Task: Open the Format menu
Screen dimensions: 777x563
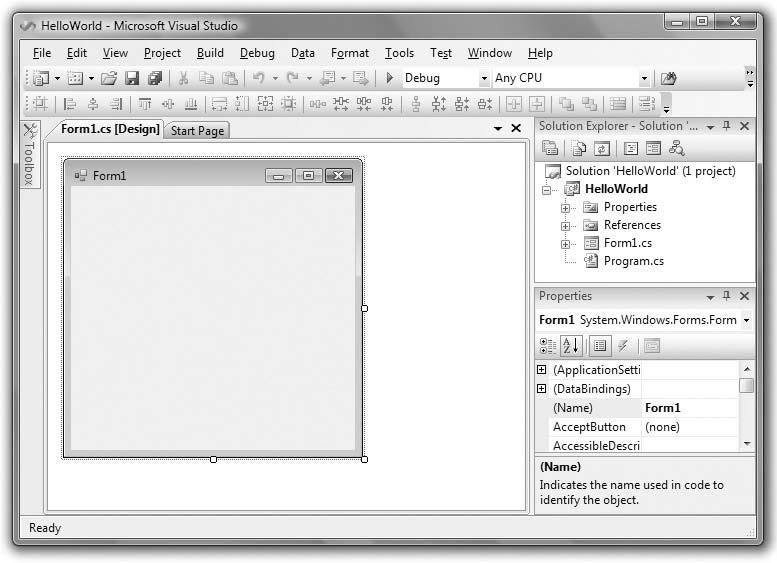Action: [350, 53]
